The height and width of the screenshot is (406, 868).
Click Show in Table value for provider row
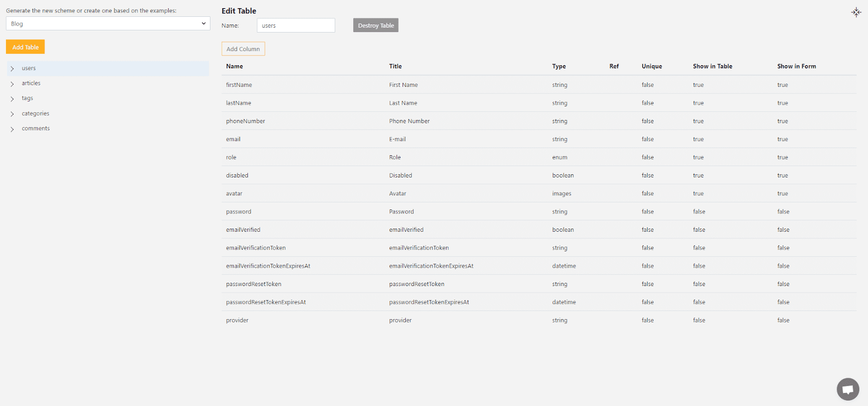(x=699, y=320)
